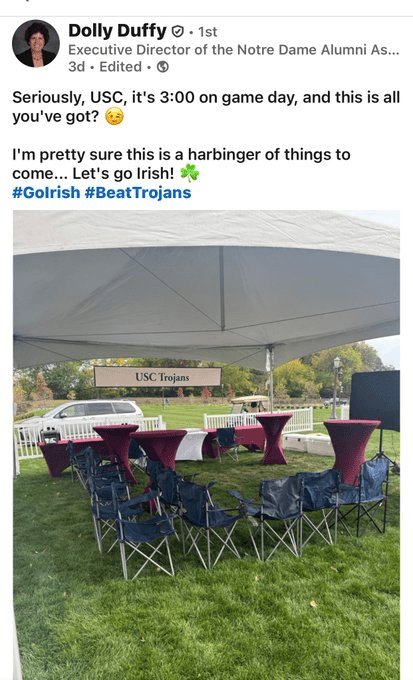This screenshot has width=413, height=680.
Task: Tap the verified shield badge beside name
Action: (x=178, y=32)
